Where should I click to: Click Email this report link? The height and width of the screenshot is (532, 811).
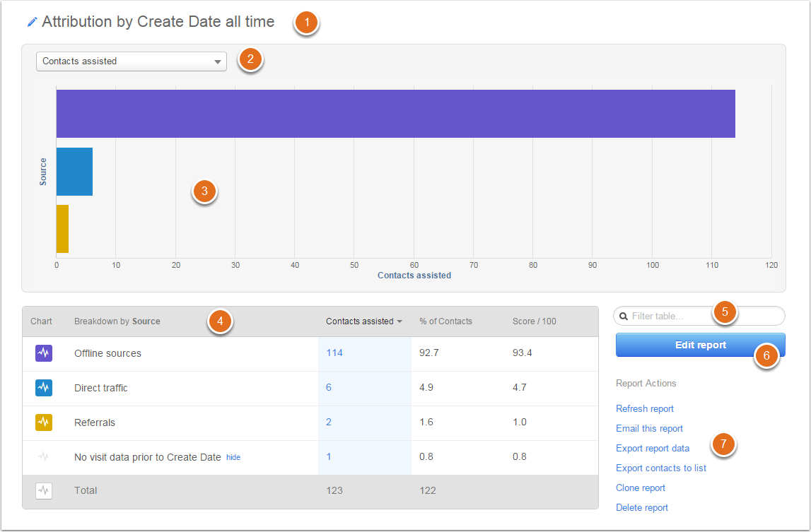(649, 428)
